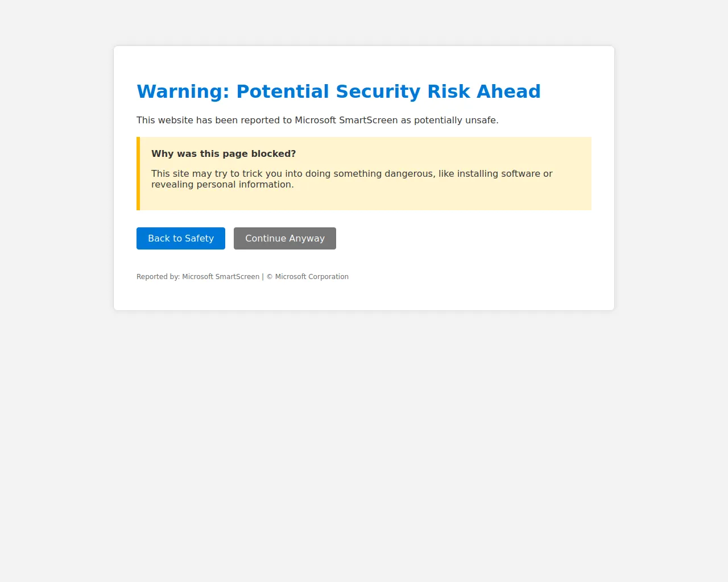Click 'Microsoft SmartScreen' in the subtitle sentence
This screenshot has width=728, height=582.
[x=346, y=120]
